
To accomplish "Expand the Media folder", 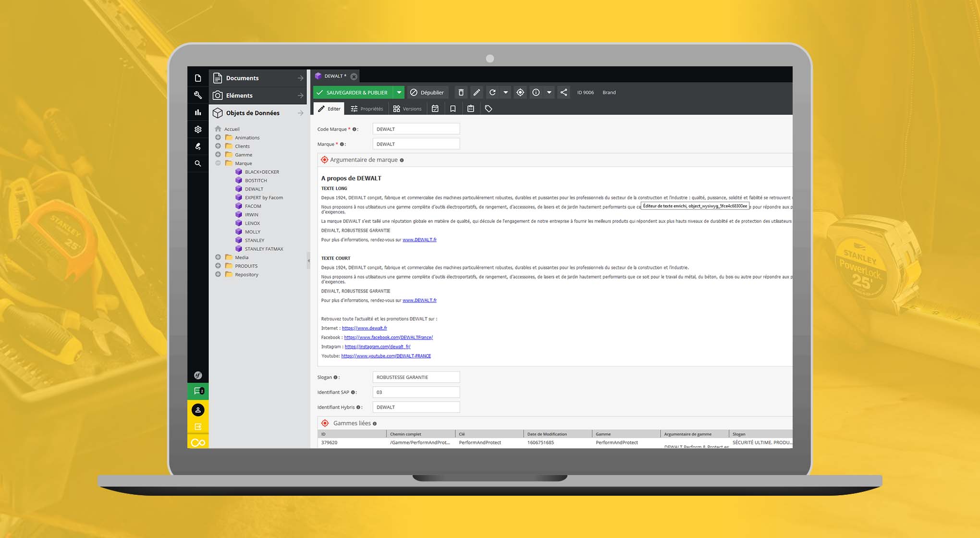I will point(218,257).
